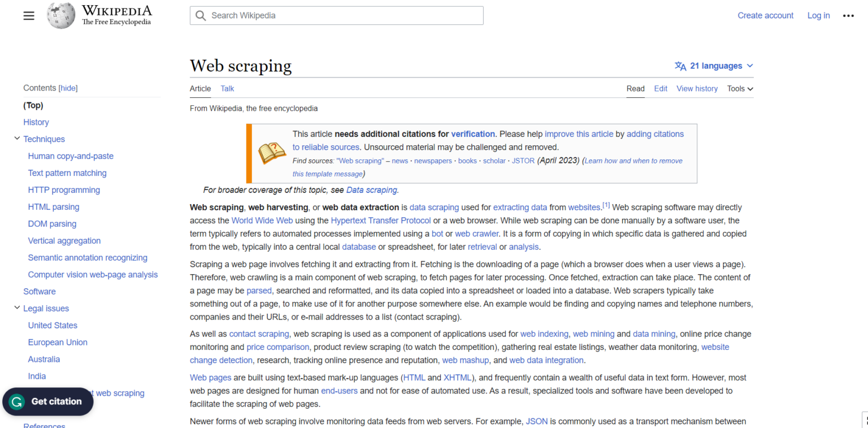Screen dimensions: 868x428
Task: Click the Wikipedia puzzle globe logo
Action: click(60, 15)
